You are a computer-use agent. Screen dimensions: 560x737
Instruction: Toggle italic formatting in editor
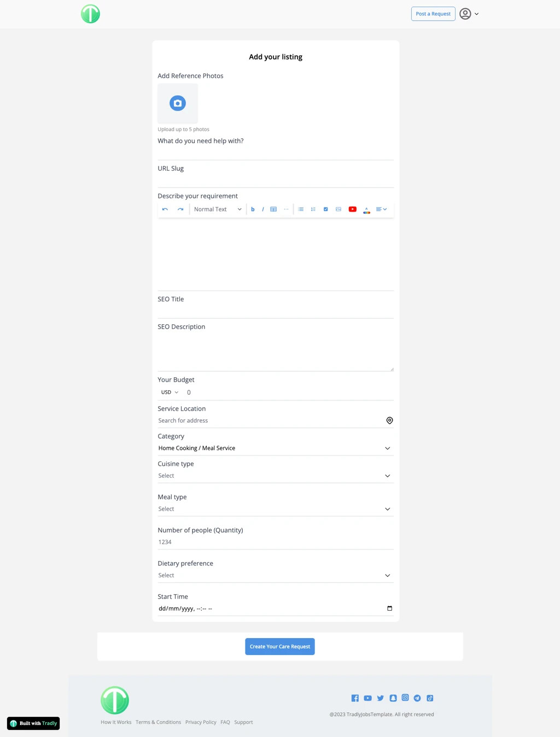[x=263, y=209]
